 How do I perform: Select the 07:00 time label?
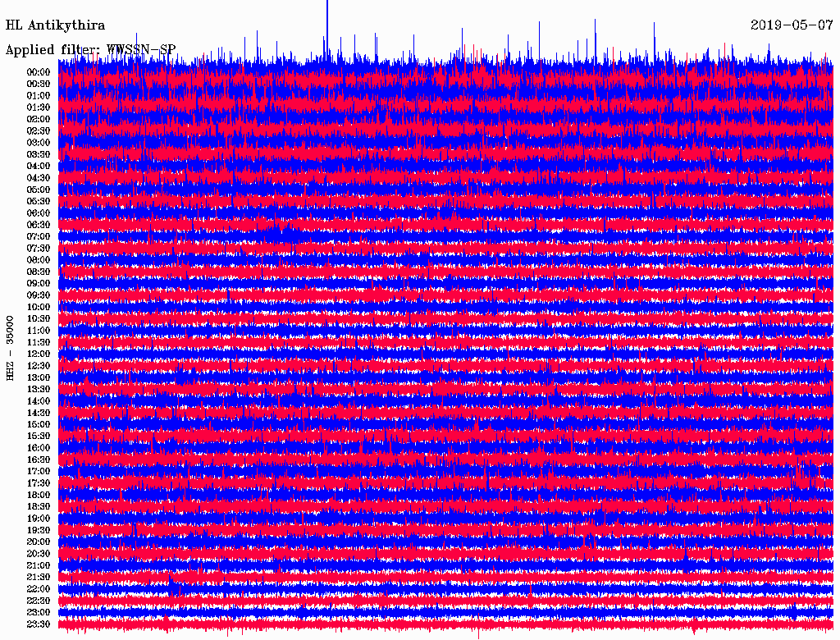click(38, 236)
